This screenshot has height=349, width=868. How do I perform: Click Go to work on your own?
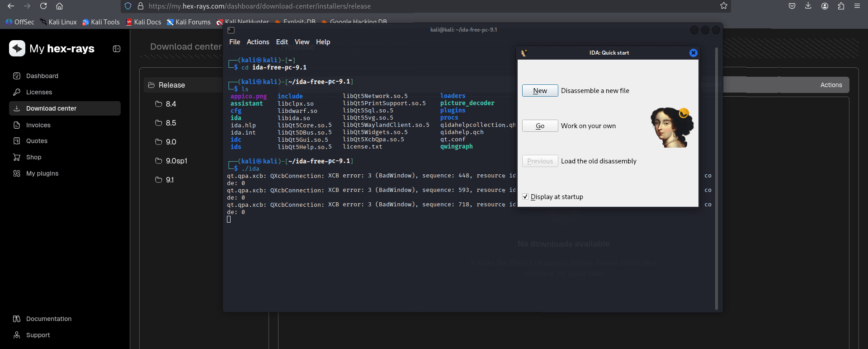click(x=540, y=126)
